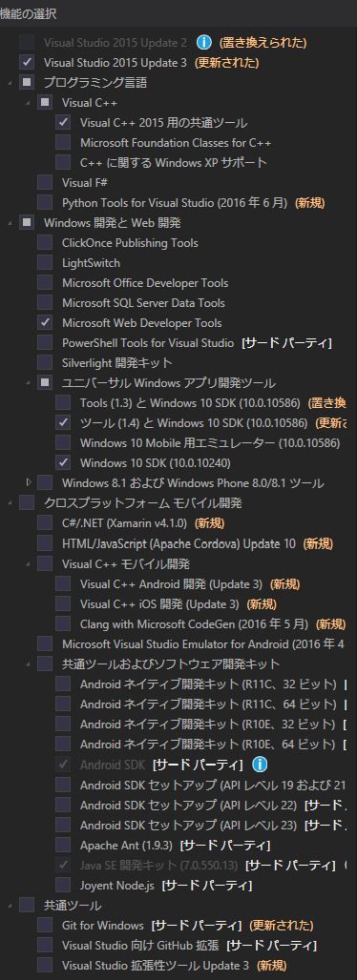Check Android ネイティブ開発キット (R10E、64 ビット) checkbox
357x980 pixels.
(x=63, y=744)
